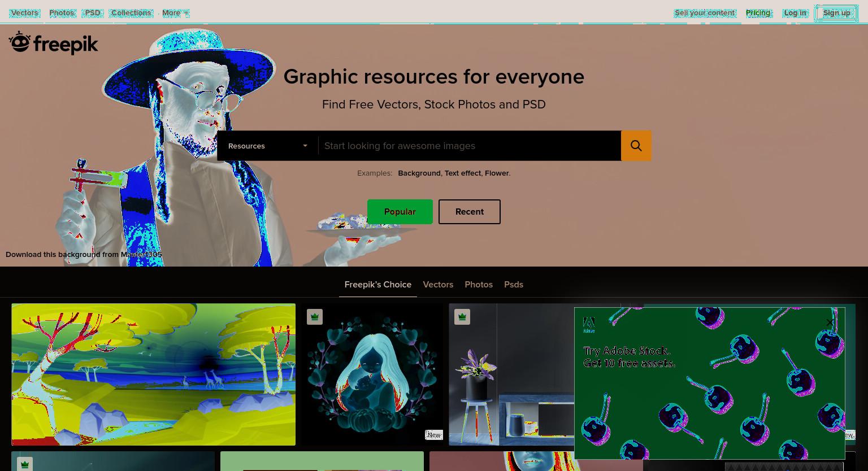Click Try Adobe Stock ad text

(629, 357)
